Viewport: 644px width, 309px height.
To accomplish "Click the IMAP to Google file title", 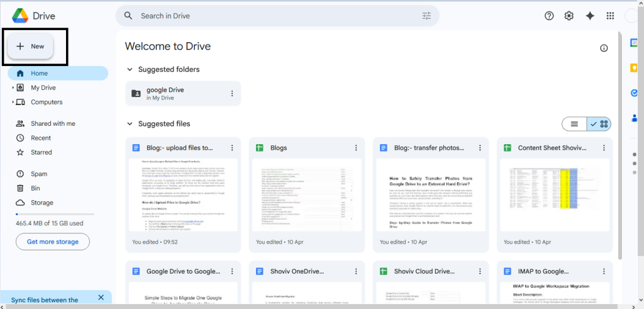I will click(x=543, y=272).
